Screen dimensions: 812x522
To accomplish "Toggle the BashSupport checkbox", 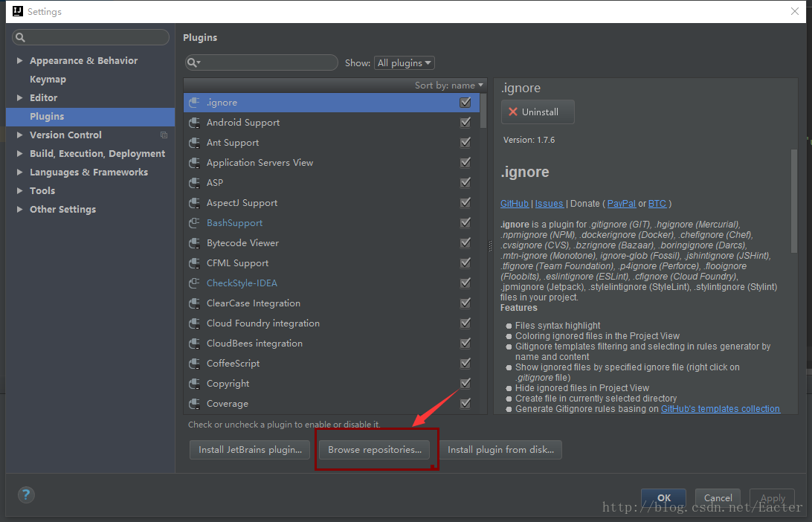I will tap(465, 223).
